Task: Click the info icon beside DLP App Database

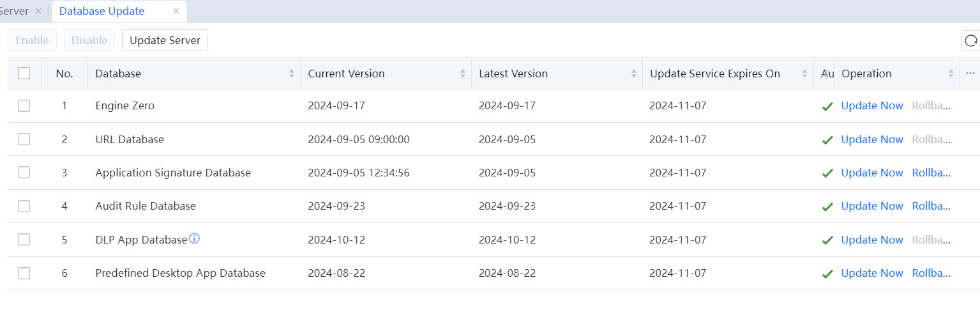Action: pyautogui.click(x=195, y=239)
